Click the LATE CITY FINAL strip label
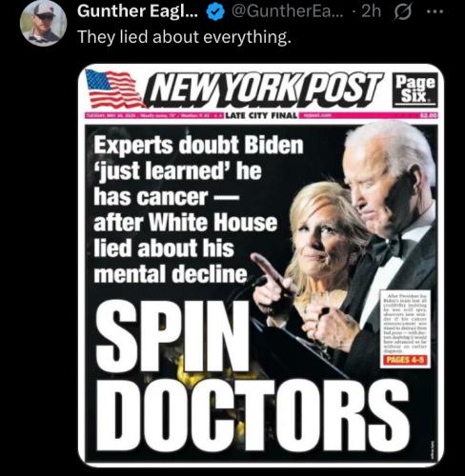Viewport: 465px width, 476px height. [262, 115]
